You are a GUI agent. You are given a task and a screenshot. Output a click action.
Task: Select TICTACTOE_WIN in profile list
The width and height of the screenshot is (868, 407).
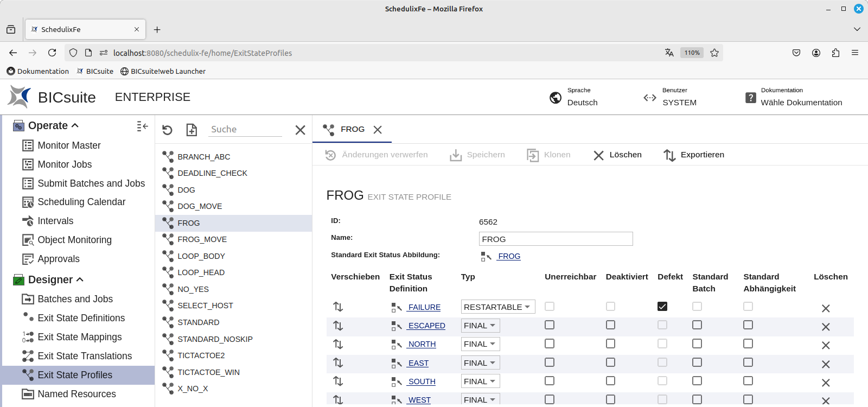click(x=208, y=372)
